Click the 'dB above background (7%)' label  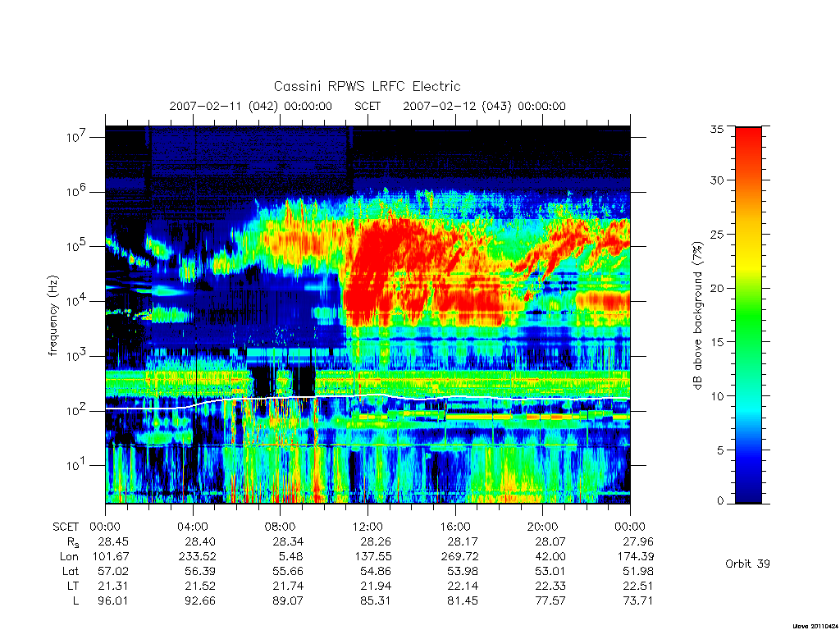point(697,316)
